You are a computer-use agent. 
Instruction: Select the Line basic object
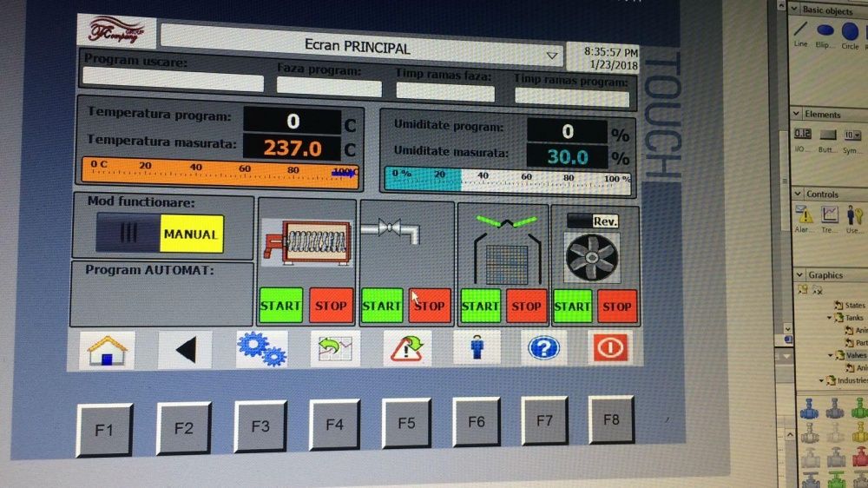[800, 34]
